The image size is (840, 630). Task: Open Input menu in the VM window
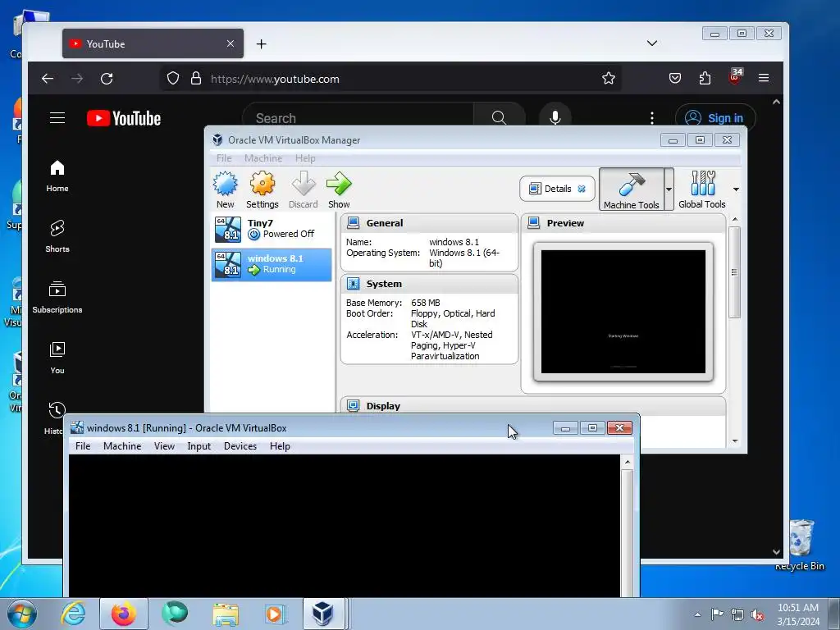[199, 446]
